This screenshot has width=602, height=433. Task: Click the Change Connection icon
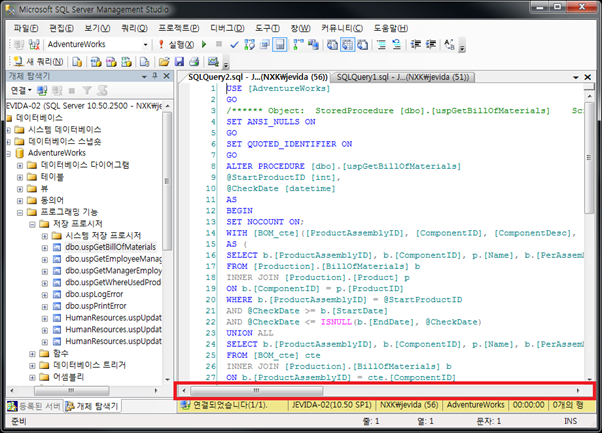[x=34, y=45]
